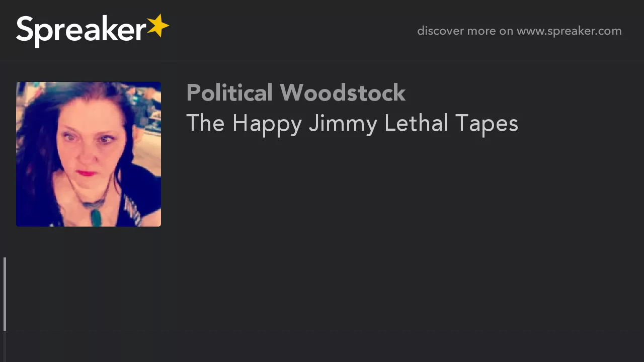Open the www.spreaker.com link
Screen dimensions: 644x362
pyautogui.click(x=569, y=31)
